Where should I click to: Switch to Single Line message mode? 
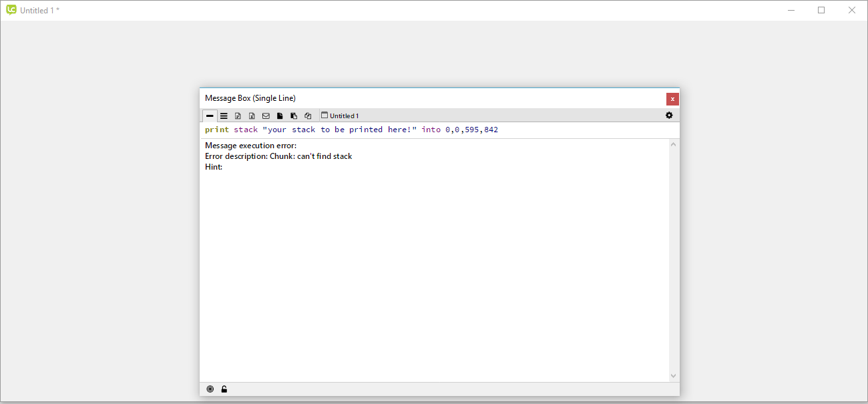pos(210,116)
